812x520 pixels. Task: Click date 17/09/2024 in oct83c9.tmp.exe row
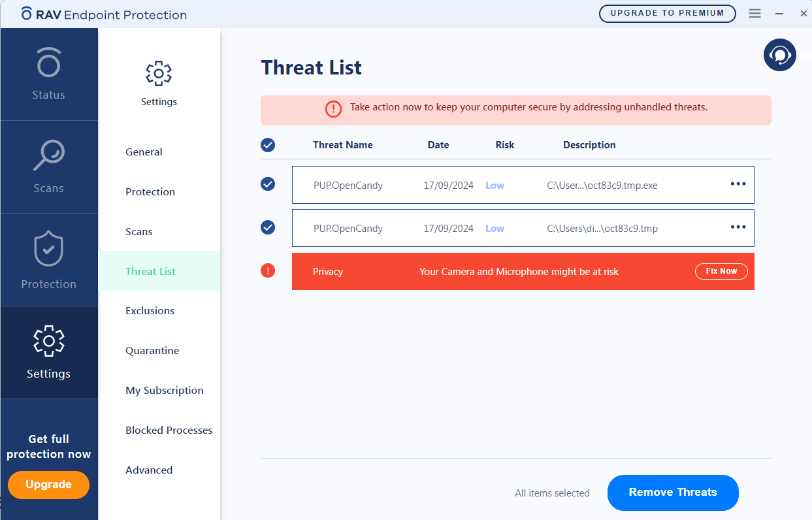click(x=448, y=186)
